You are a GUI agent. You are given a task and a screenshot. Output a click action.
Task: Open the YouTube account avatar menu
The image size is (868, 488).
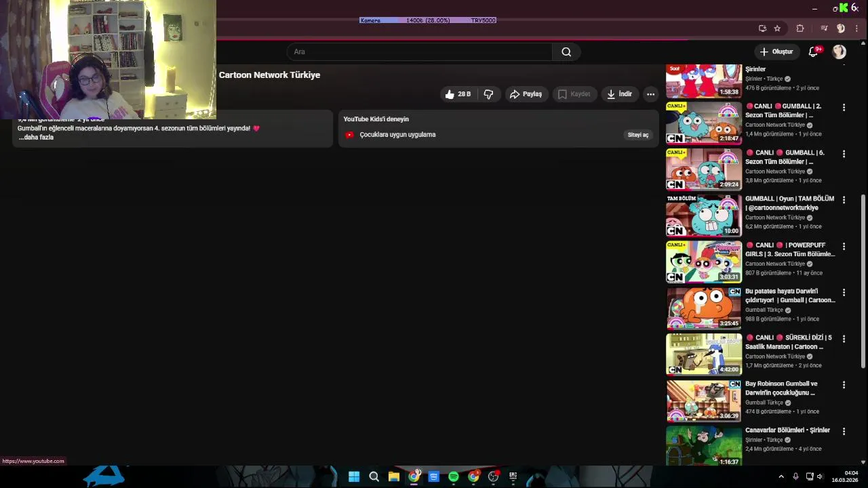(840, 52)
